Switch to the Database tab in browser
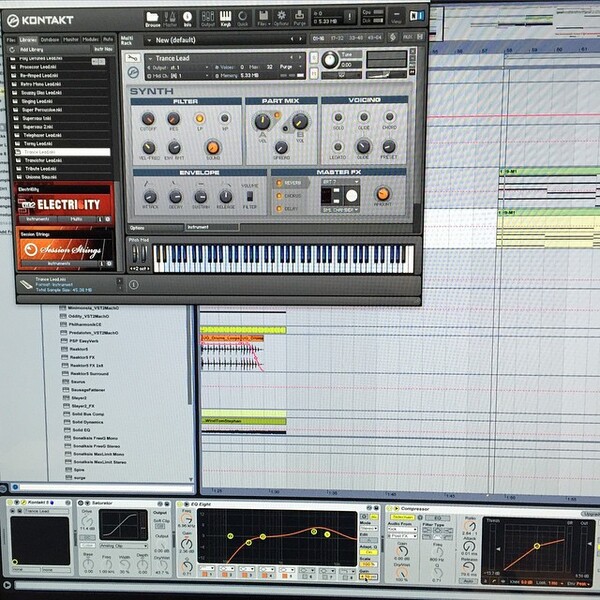The height and width of the screenshot is (600, 600). (x=50, y=40)
